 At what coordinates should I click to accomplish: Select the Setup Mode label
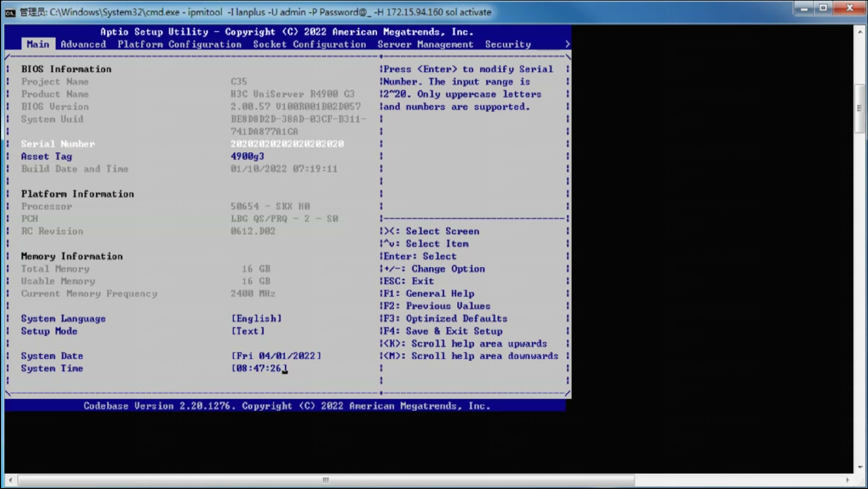pos(49,331)
